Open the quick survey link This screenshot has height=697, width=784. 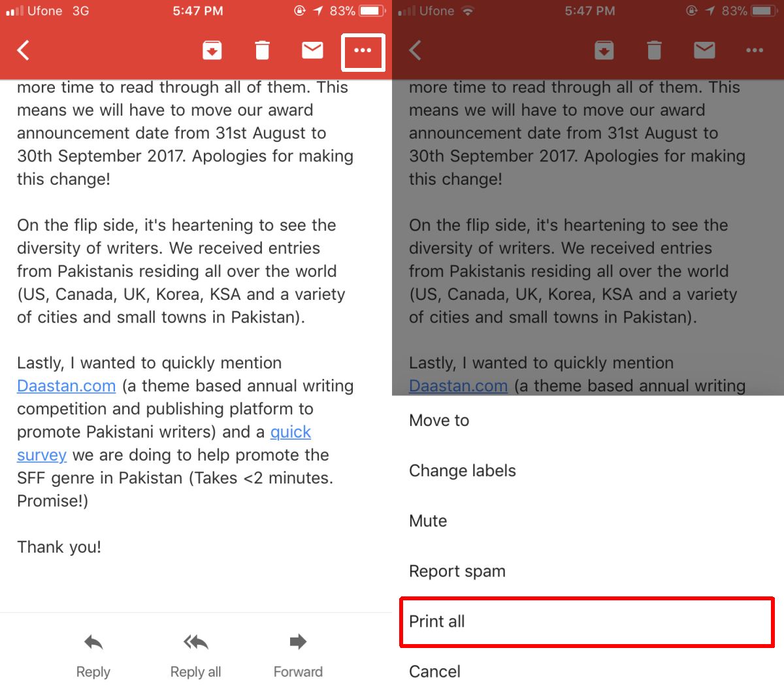tap(290, 432)
